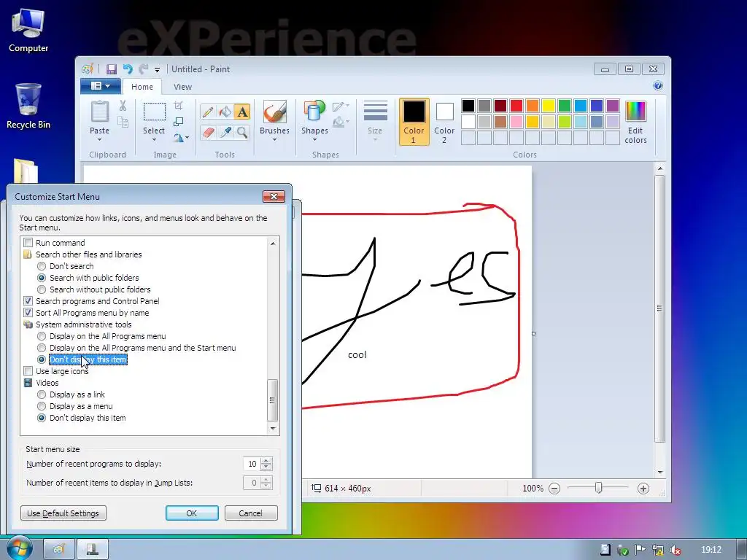Click the Undo arrow in Paint title bar
This screenshot has width=747, height=560.
point(127,69)
